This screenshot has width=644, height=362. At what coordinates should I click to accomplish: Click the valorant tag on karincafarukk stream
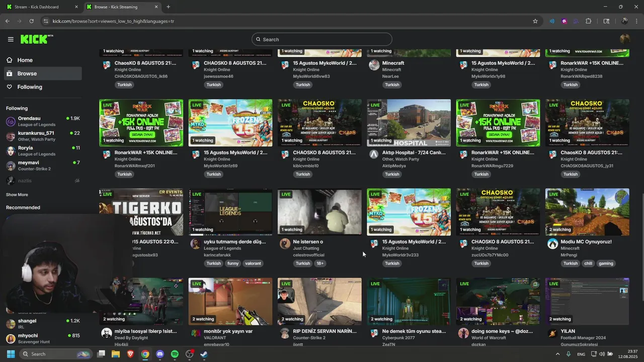click(253, 263)
